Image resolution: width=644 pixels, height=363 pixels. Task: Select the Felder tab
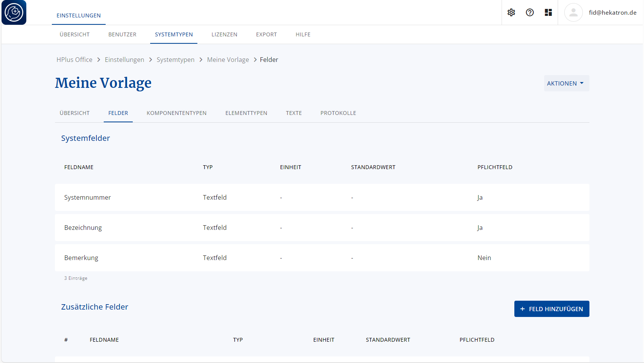(118, 113)
